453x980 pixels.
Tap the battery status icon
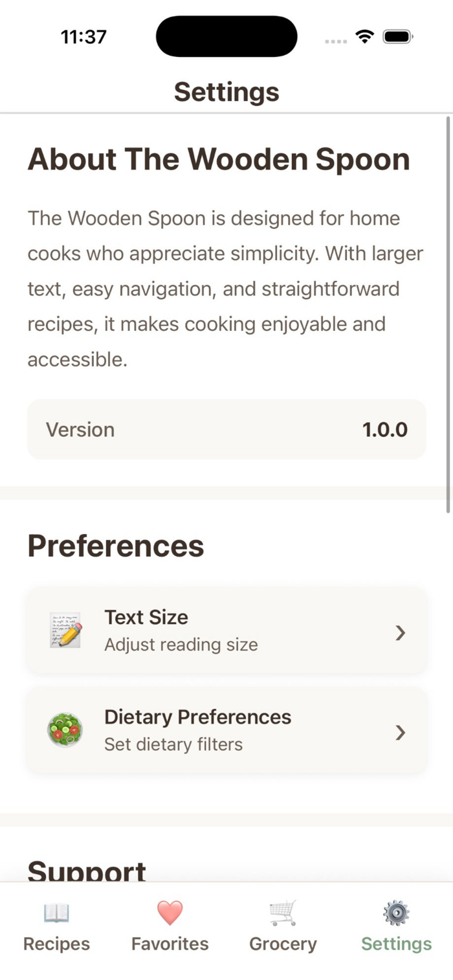[397, 37]
